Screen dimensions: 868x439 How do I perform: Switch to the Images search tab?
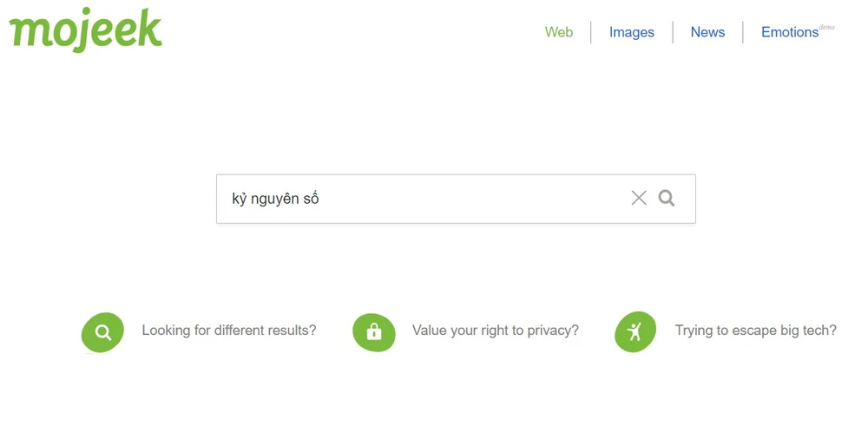(632, 32)
